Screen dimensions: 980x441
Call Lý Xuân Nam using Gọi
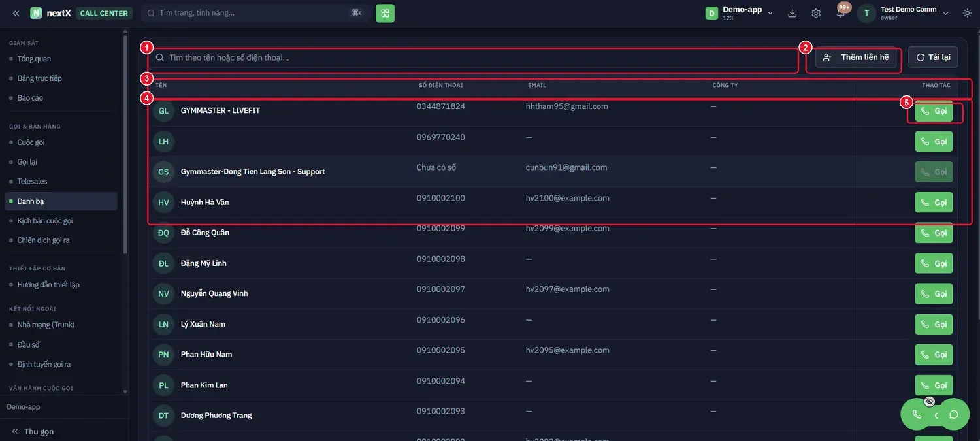click(x=934, y=324)
